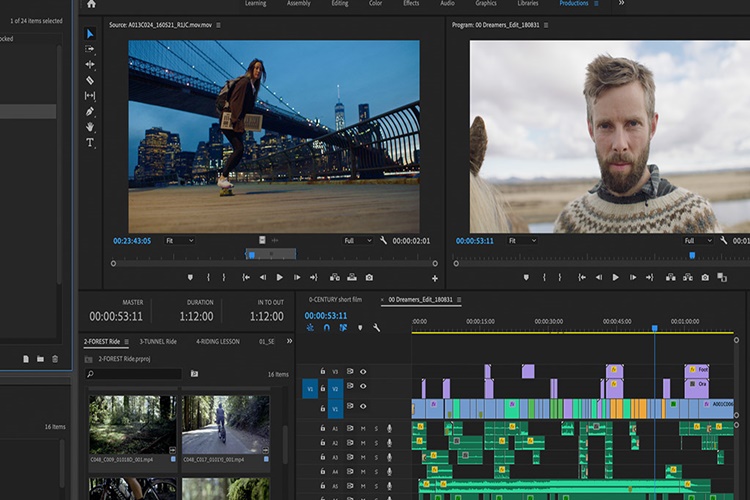The image size is (750, 500).
Task: Open the Program monitor Full resolution dropdown
Action: click(696, 241)
